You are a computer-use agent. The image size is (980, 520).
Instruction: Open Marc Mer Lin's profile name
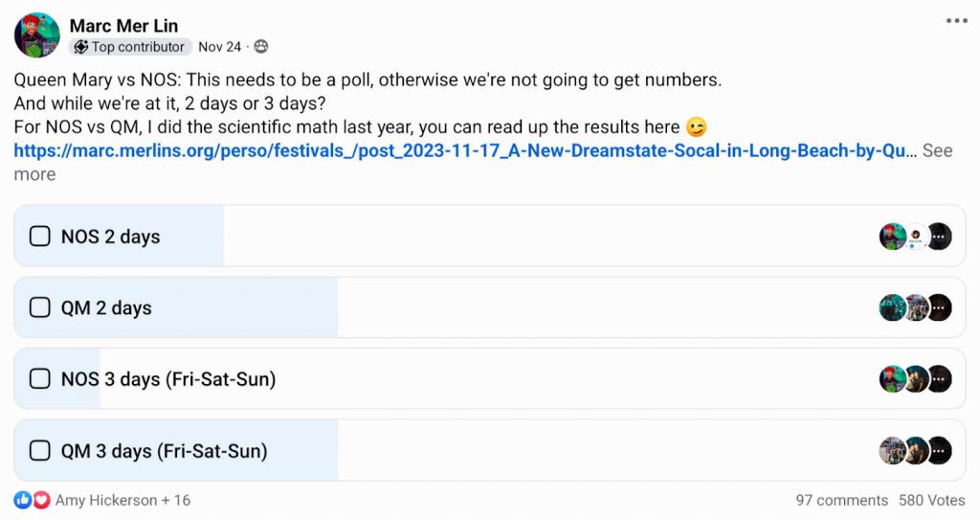point(123,26)
